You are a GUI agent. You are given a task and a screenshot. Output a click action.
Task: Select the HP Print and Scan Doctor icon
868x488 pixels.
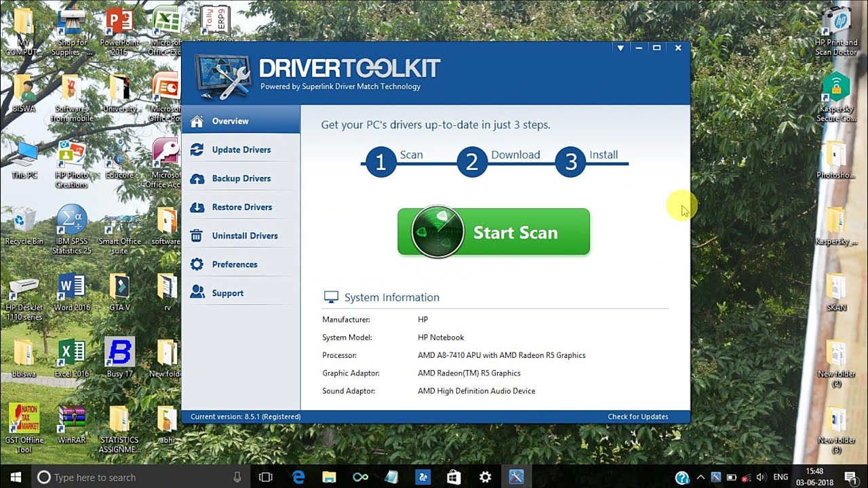point(836,32)
